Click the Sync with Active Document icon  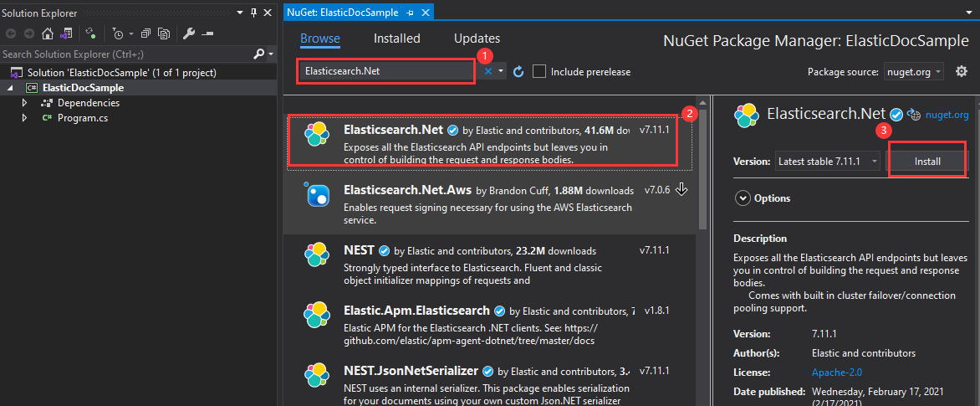[90, 33]
